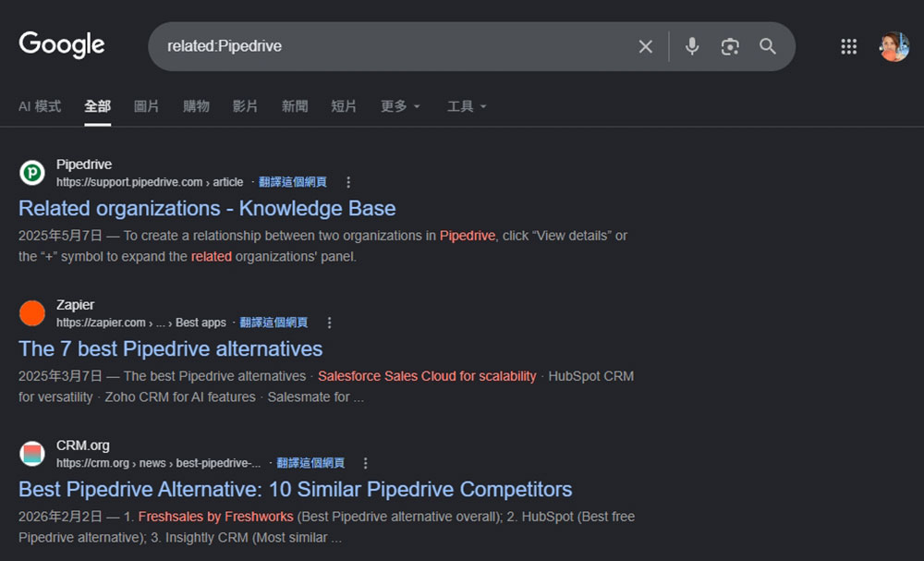Click the crm.org news URL breadcrumb
The width and height of the screenshot is (924, 561).
point(159,463)
